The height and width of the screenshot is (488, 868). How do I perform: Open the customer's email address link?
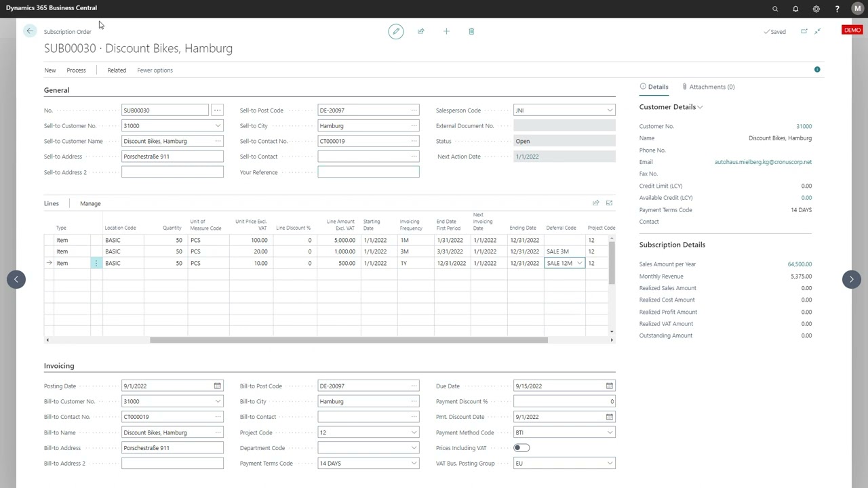pyautogui.click(x=763, y=162)
